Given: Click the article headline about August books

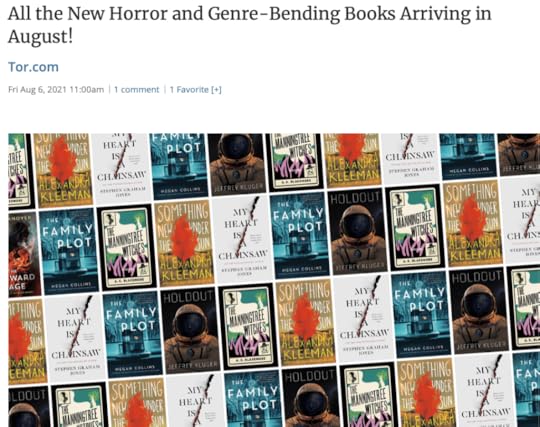Looking at the screenshot, I should point(249,25).
